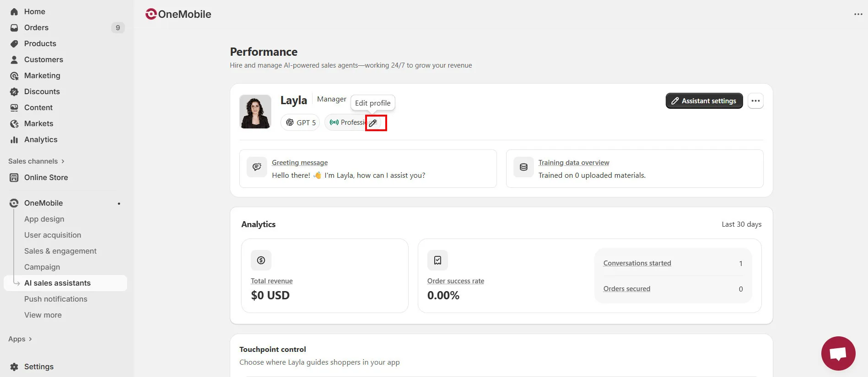
Task: Click the Layla name heading
Action: (x=294, y=101)
